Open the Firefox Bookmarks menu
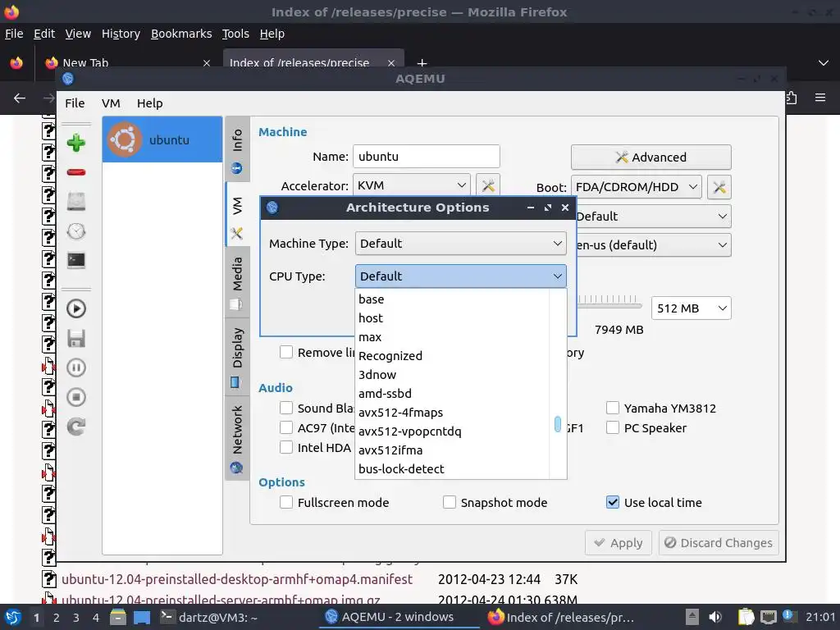The height and width of the screenshot is (630, 840). coord(181,34)
